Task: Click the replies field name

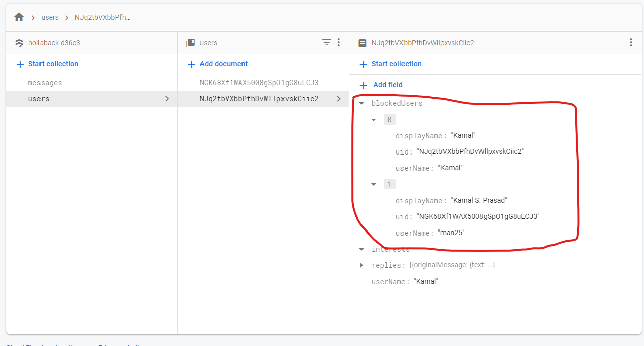Action: tap(388, 265)
